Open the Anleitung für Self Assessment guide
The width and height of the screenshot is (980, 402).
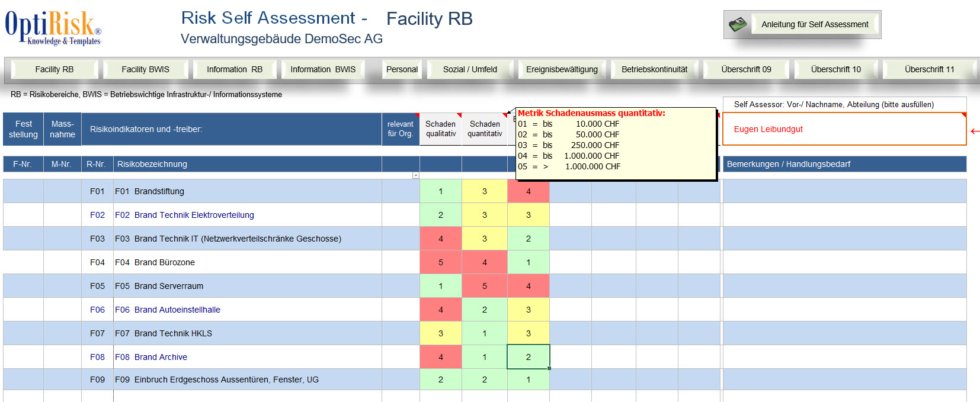814,25
